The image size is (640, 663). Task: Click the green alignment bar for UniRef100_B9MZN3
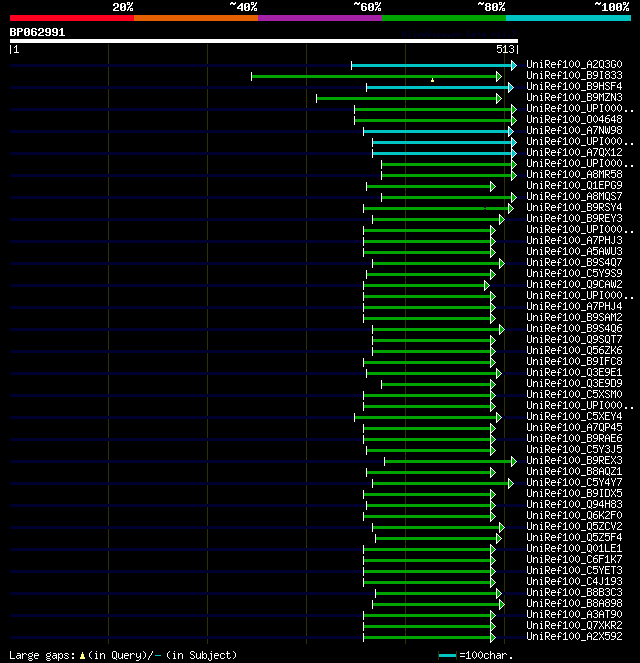(x=409, y=99)
